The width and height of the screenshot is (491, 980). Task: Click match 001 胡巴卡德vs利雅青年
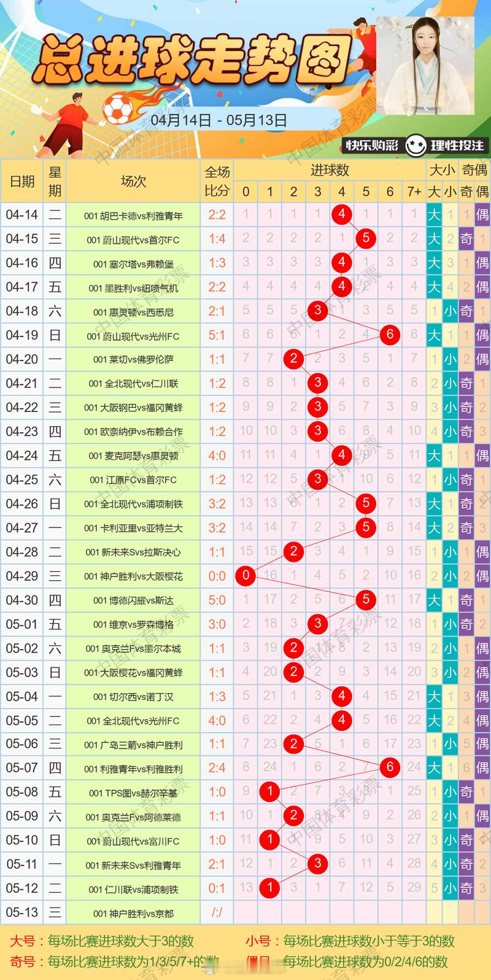coord(133,216)
